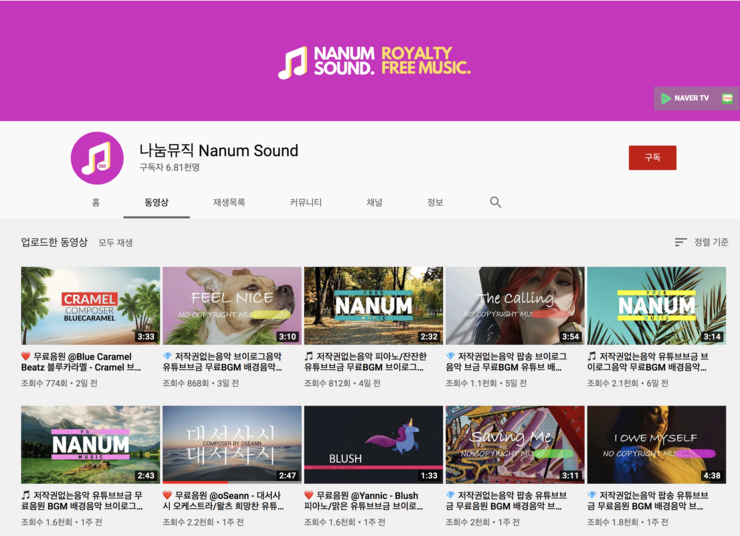
Task: Click the 조회수 774회 • 2일 전 text
Action: [x=59, y=383]
